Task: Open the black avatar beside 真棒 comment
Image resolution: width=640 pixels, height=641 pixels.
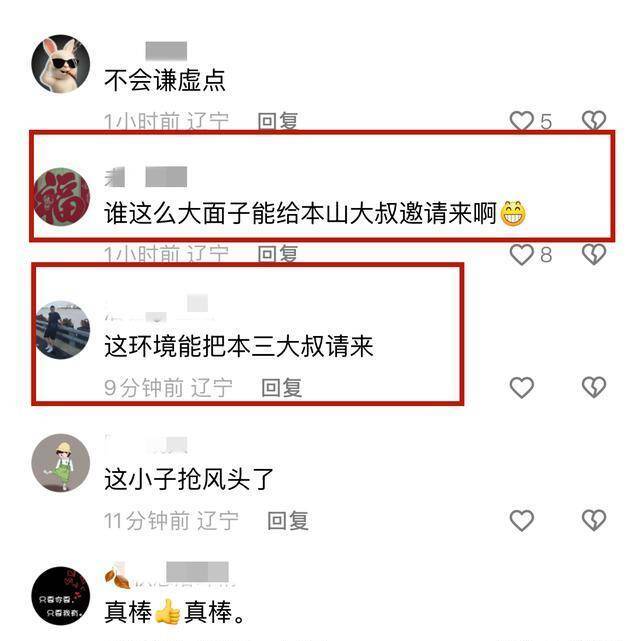Action: 61,596
